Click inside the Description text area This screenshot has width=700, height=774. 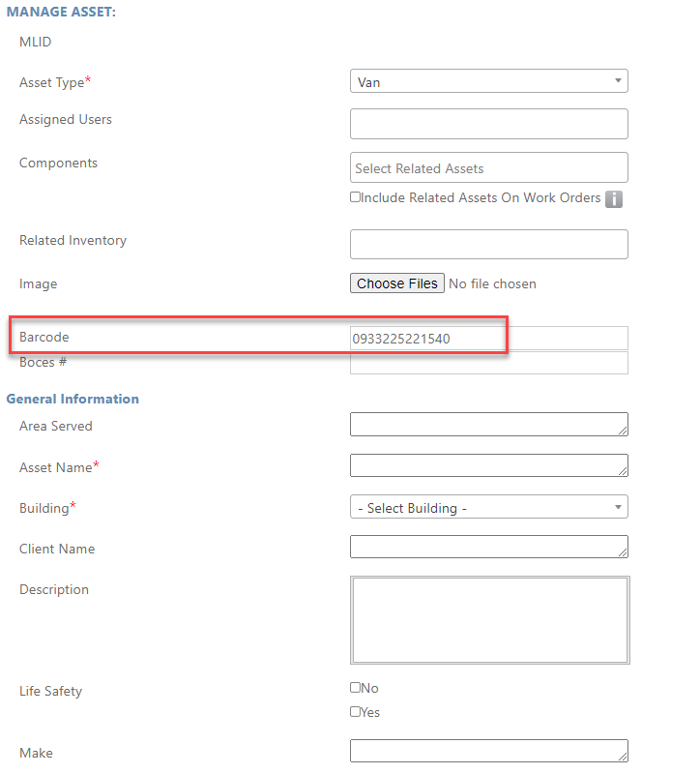490,620
